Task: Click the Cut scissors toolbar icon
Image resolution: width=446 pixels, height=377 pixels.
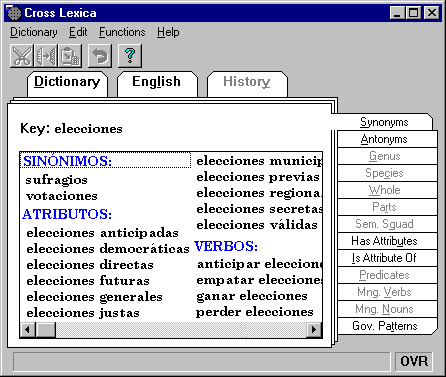Action: point(22,56)
